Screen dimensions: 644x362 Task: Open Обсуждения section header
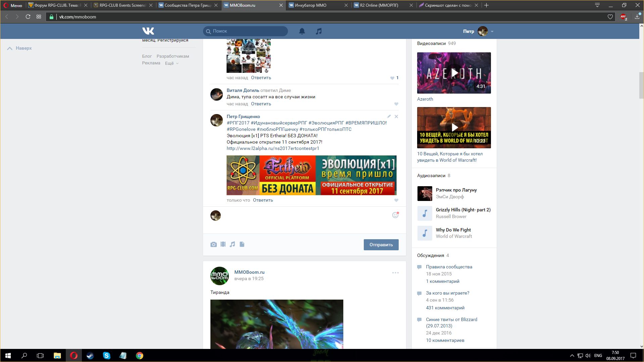click(430, 256)
